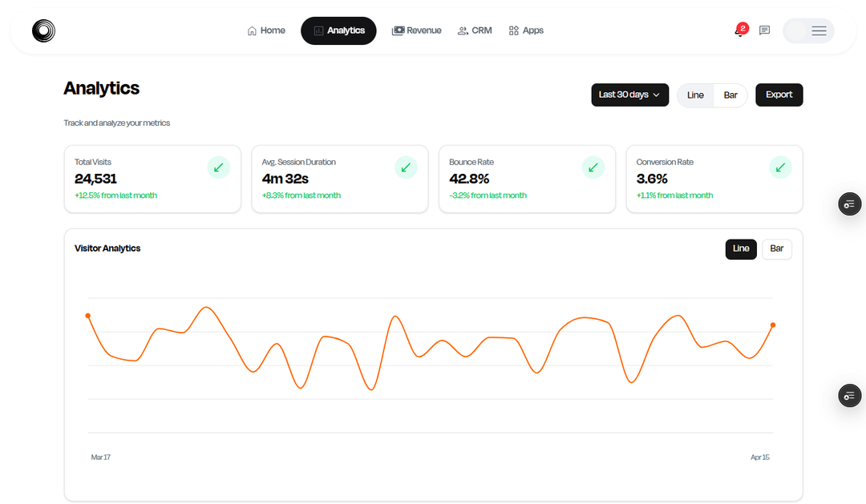Click the trend arrow icon on the Bounce Rate card
866x504 pixels.
[593, 167]
